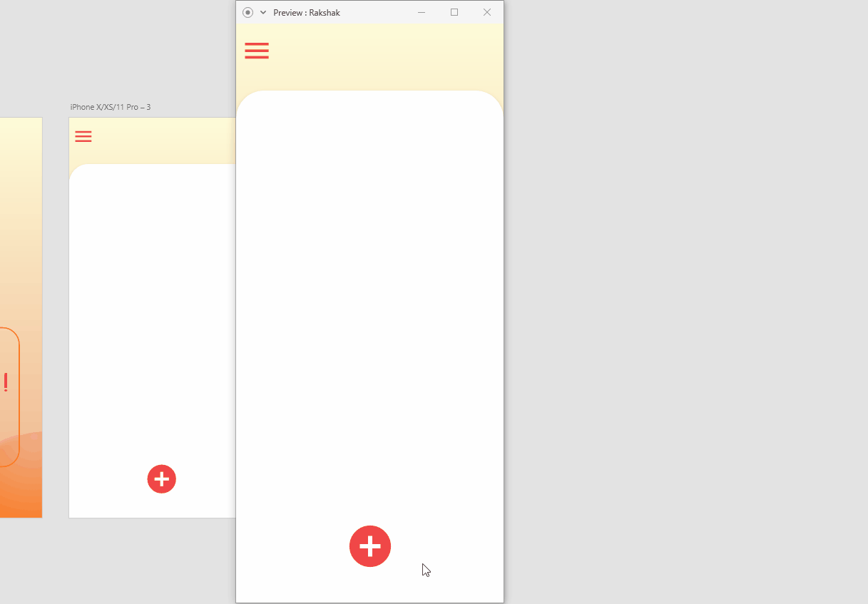Click the red exclamation mark on the left artboard
This screenshot has height=604, width=868.
(x=6, y=382)
